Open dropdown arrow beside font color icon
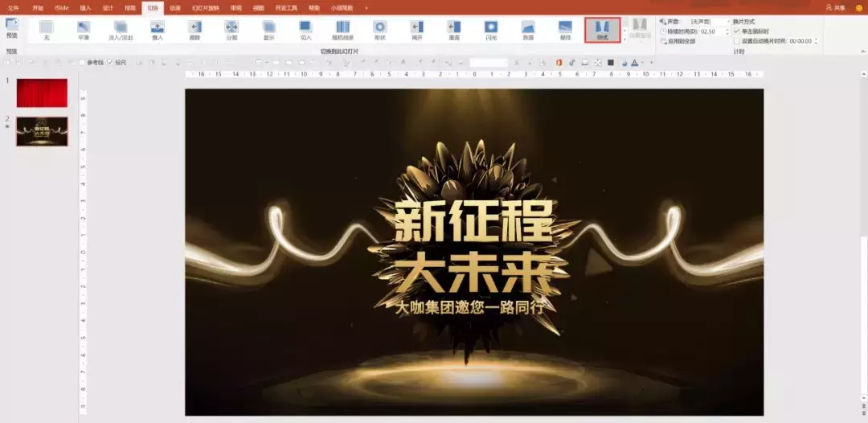This screenshot has height=423, width=868. tap(643, 63)
